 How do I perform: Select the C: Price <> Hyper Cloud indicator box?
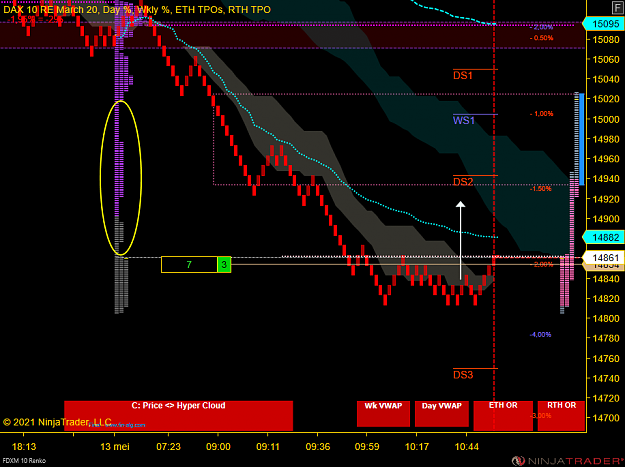(179, 416)
